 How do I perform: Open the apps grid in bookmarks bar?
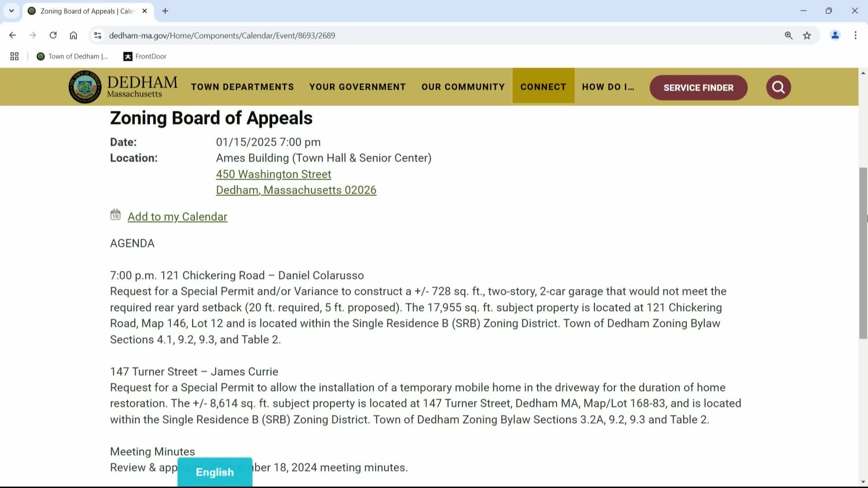coord(14,56)
